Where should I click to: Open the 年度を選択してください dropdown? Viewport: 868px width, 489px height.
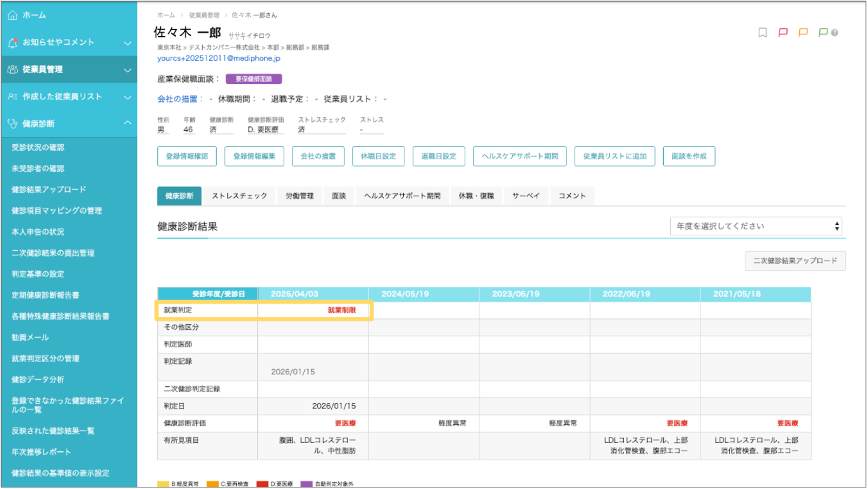[x=756, y=226]
